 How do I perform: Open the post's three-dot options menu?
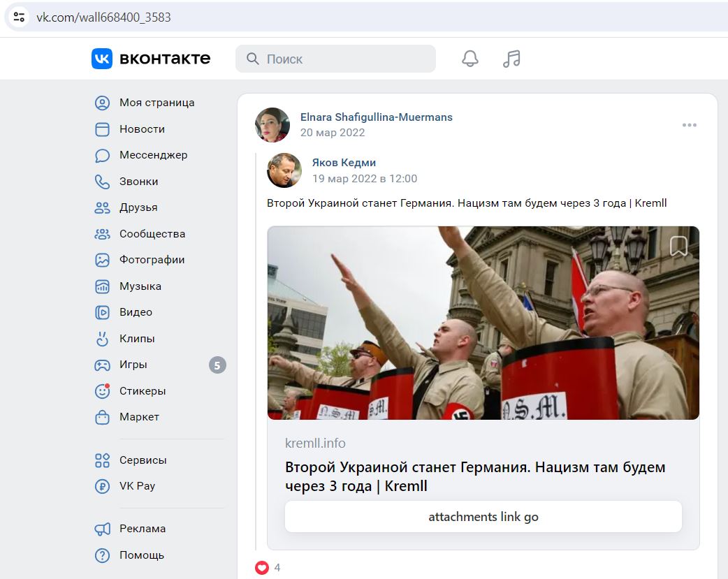click(x=690, y=125)
